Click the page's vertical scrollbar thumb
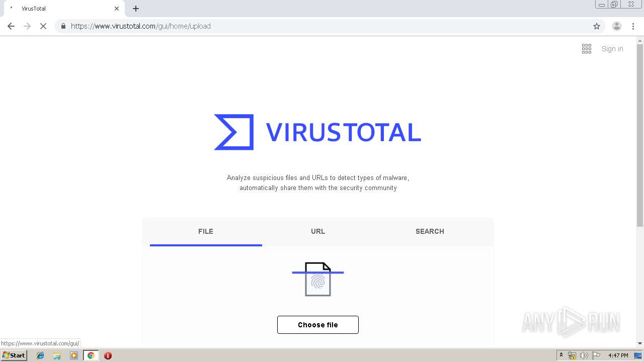 (640, 135)
